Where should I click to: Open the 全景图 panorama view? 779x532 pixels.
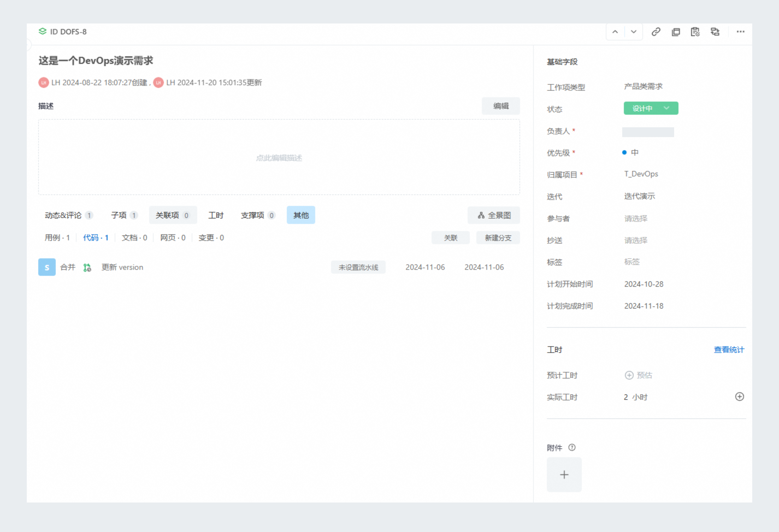coord(494,215)
